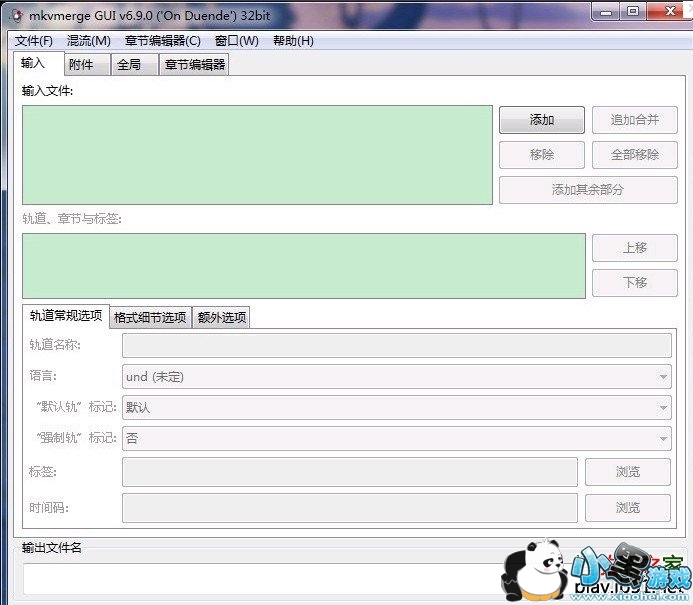Switch to the 章节编辑器 tab
693x605 pixels.
[194, 65]
